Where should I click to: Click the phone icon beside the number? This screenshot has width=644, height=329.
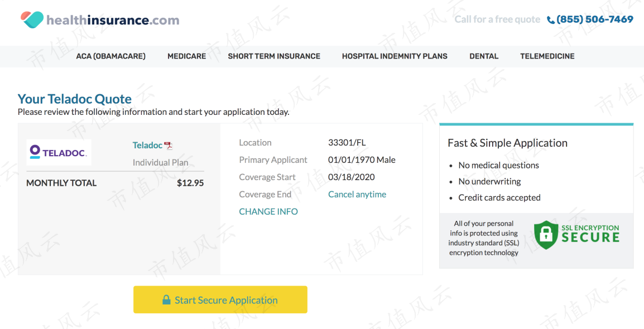click(551, 20)
